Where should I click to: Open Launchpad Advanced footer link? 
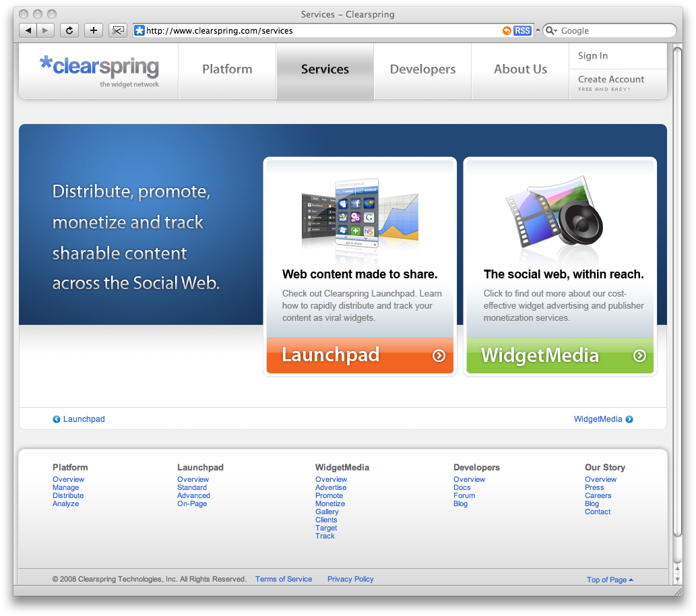(x=193, y=495)
